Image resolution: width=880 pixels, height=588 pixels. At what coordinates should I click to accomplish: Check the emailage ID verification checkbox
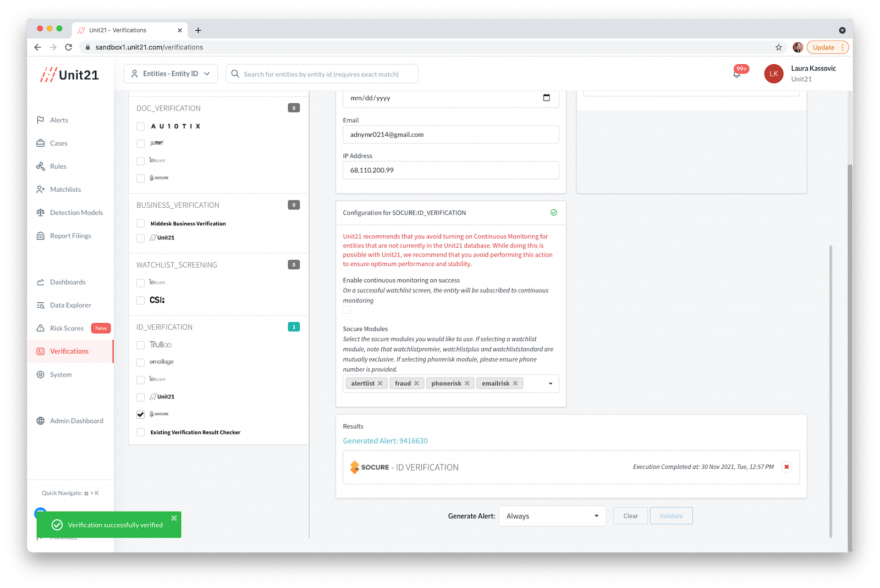[140, 362]
